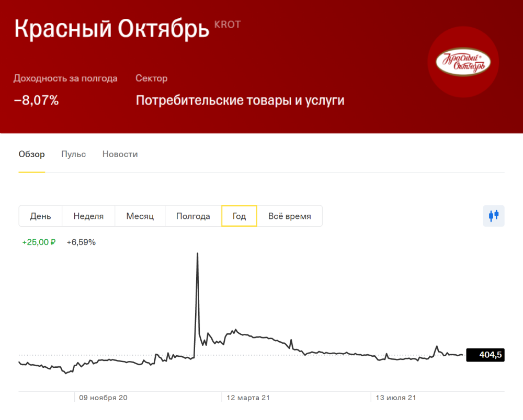
Task: Click the green +25,00 ₽ change value
Action: point(38,242)
